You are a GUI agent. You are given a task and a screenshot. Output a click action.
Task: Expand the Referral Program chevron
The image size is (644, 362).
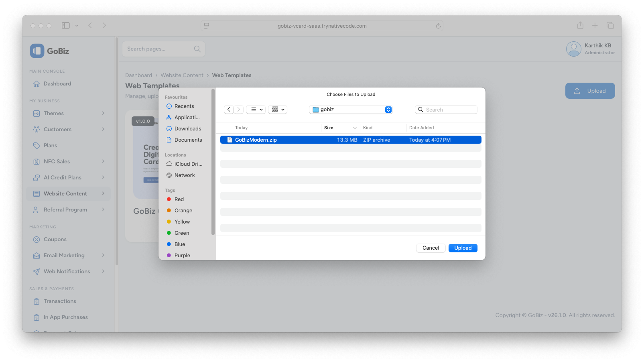coord(103,209)
